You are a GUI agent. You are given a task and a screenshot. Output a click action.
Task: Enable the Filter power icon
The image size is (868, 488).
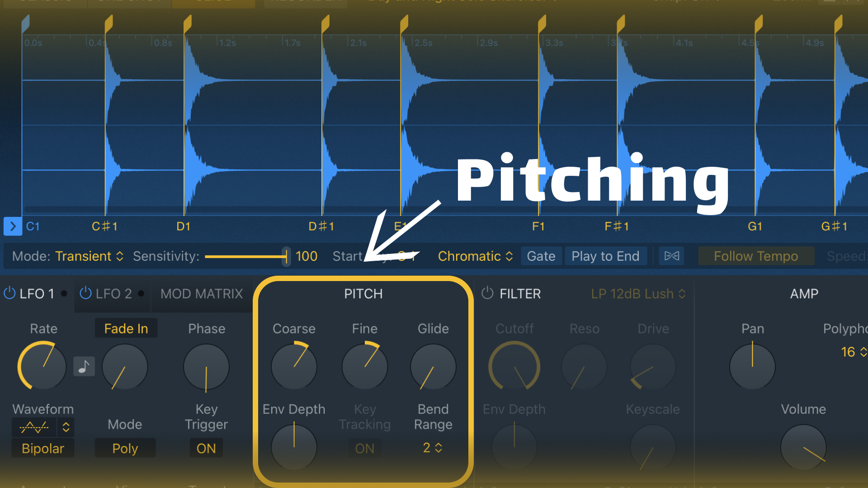[x=487, y=293]
